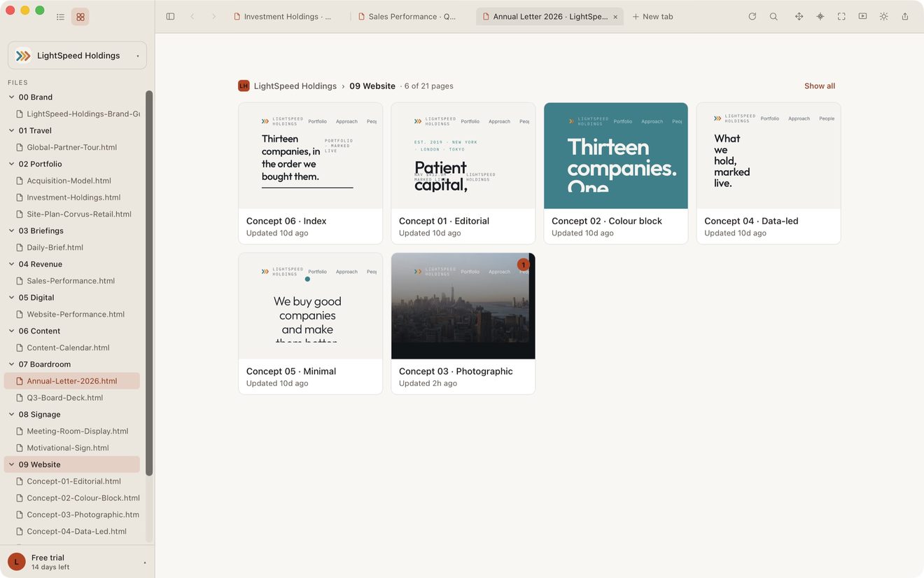This screenshot has width=924, height=578.
Task: Click LightSpeed Holdings in the breadcrumb
Action: 295,86
